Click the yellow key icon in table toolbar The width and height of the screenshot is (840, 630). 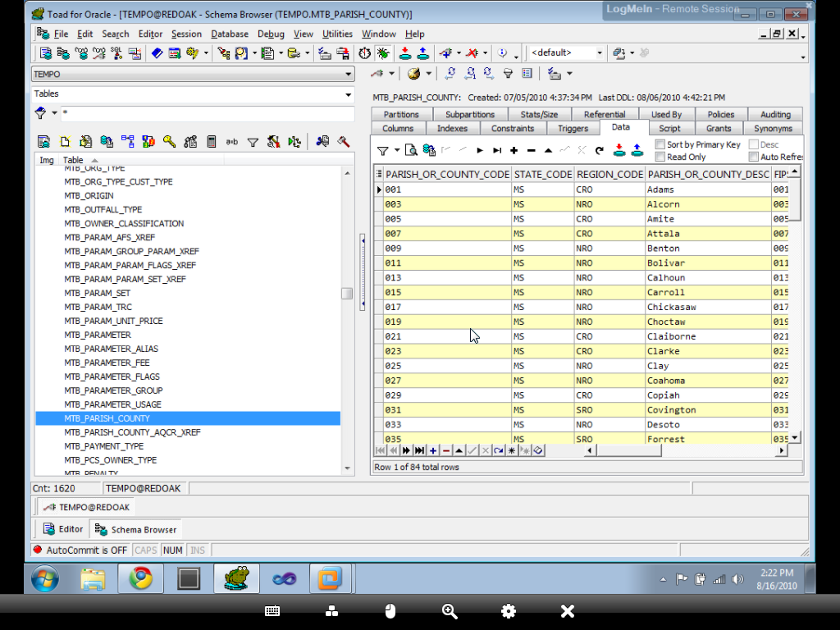coord(169,141)
